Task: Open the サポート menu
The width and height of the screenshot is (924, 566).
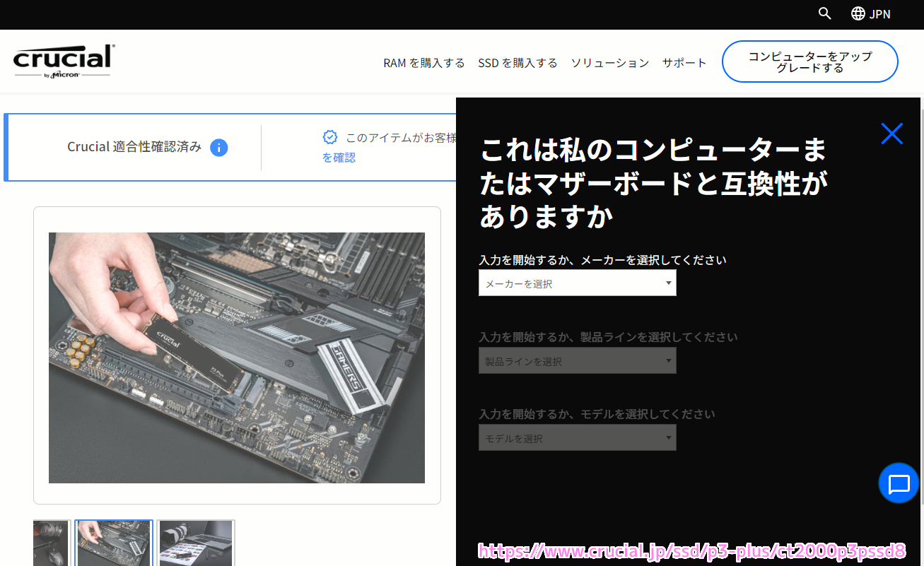Action: tap(684, 63)
